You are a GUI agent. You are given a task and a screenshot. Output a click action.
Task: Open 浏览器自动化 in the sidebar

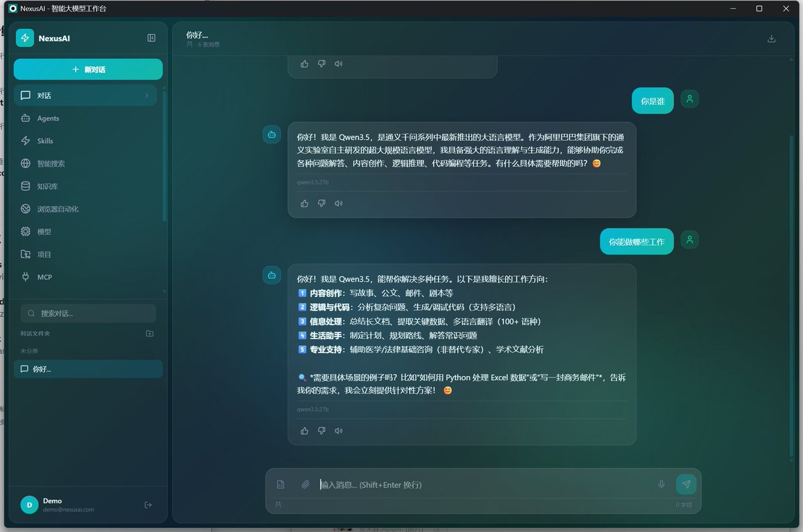pyautogui.click(x=85, y=209)
